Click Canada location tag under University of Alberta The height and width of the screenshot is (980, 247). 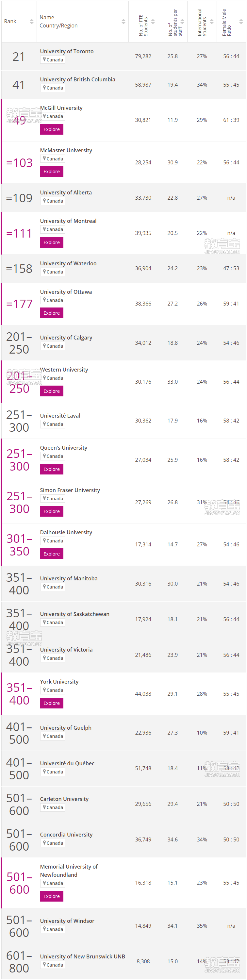click(53, 201)
